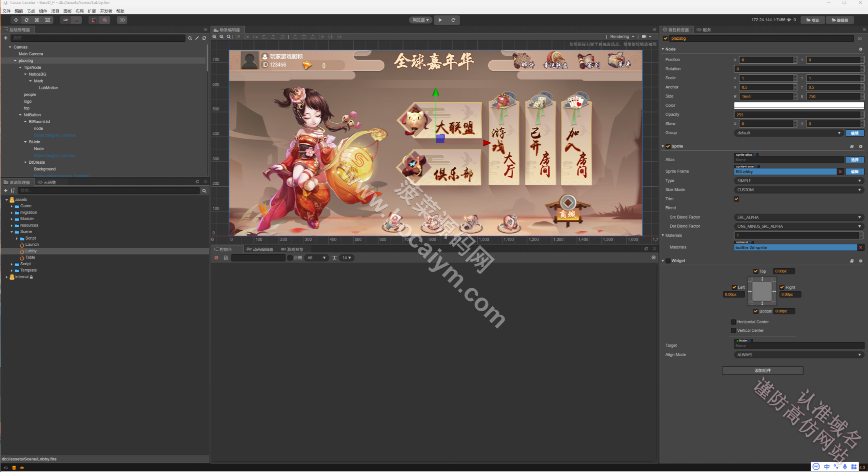Open the Size Mode dropdown
The height and width of the screenshot is (472, 868).
coord(799,190)
